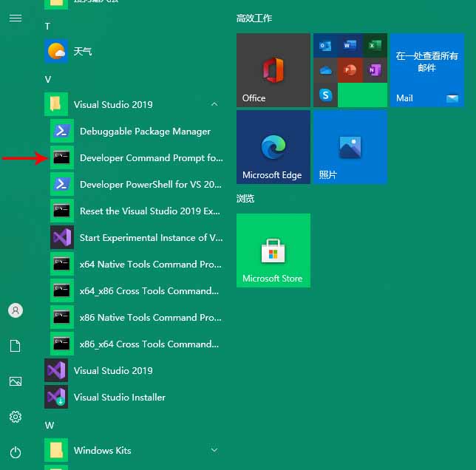Click the Power button icon
Image resolution: width=476 pixels, height=470 pixels.
tap(16, 452)
